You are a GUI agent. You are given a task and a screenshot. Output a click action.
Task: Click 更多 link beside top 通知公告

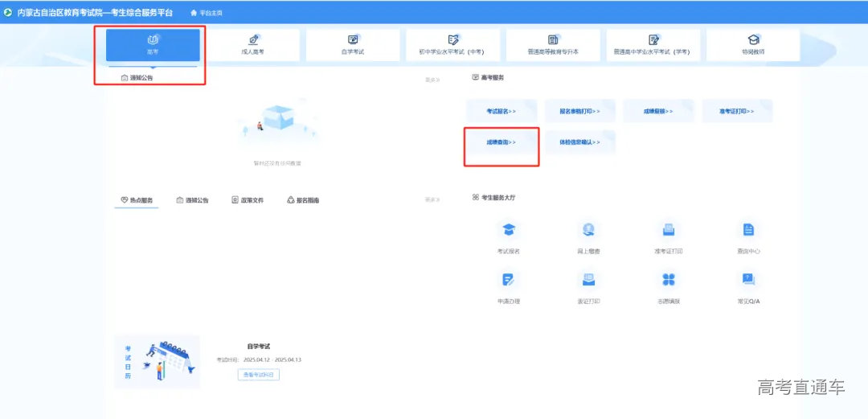432,80
